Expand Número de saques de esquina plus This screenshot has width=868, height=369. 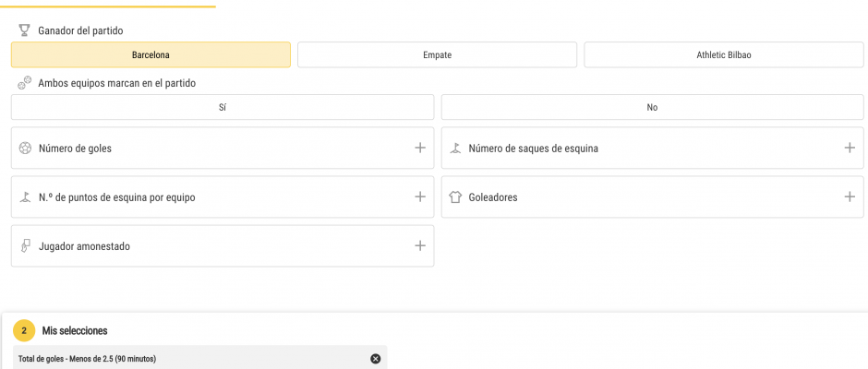pyautogui.click(x=850, y=148)
